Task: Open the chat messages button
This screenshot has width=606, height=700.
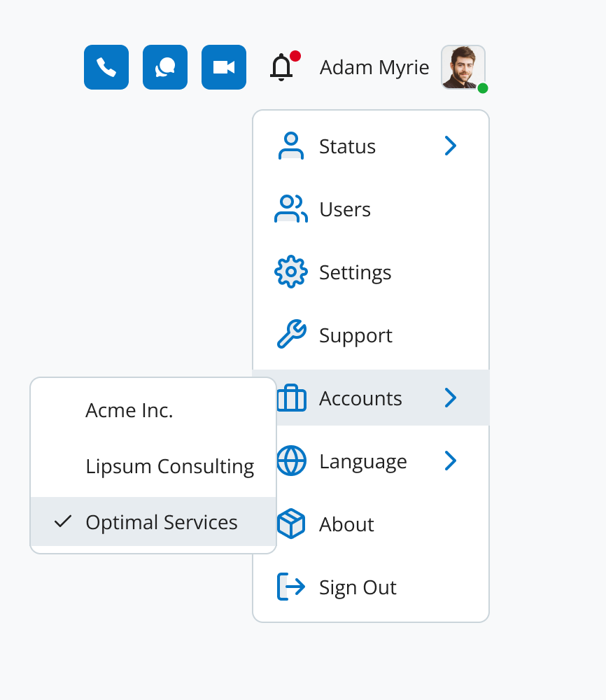Action: point(165,67)
